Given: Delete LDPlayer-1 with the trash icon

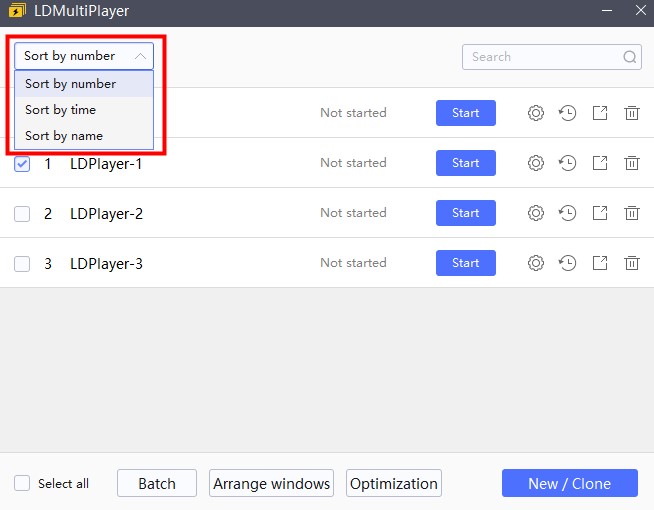Looking at the screenshot, I should tap(632, 163).
